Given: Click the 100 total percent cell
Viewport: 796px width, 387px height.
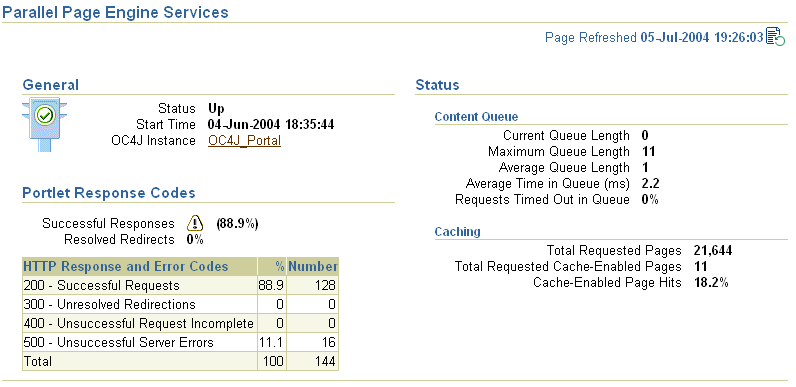Looking at the screenshot, I should (x=273, y=362).
